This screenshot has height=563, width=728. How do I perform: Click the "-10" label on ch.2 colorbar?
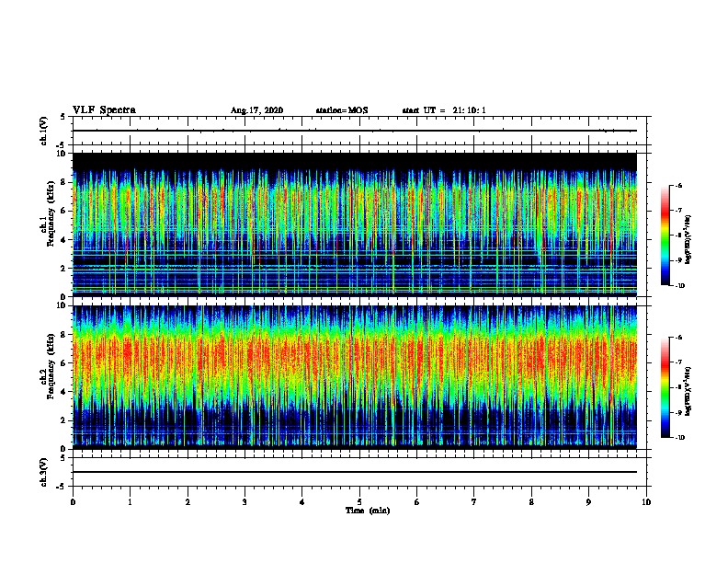pyautogui.click(x=679, y=438)
